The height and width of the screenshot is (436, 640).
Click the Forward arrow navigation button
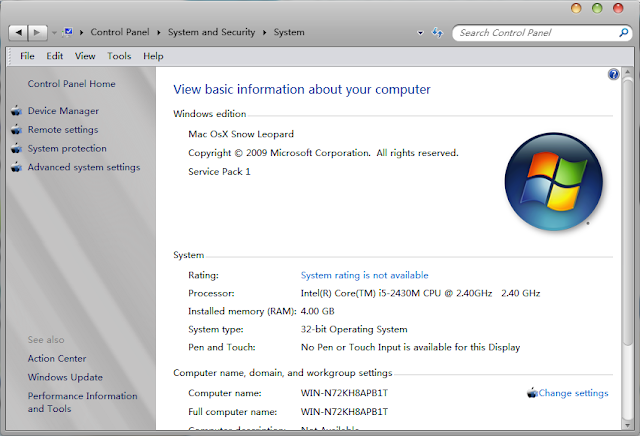pyautogui.click(x=37, y=32)
